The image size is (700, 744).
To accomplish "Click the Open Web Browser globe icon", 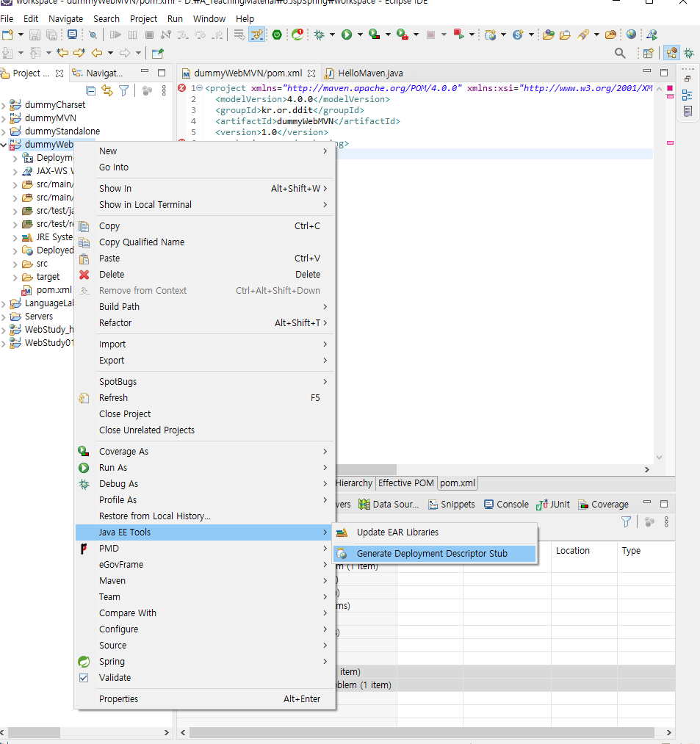I will [x=631, y=35].
